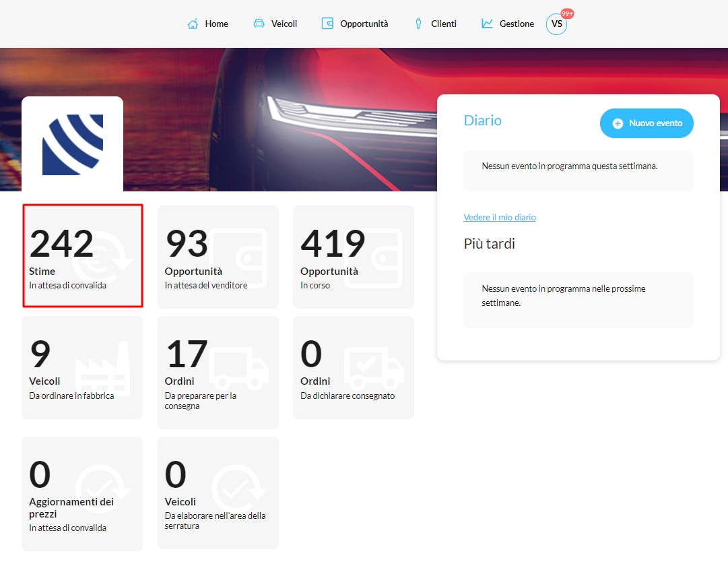
Task: Click the Opportunità wallet icon in navbar
Action: (x=327, y=23)
